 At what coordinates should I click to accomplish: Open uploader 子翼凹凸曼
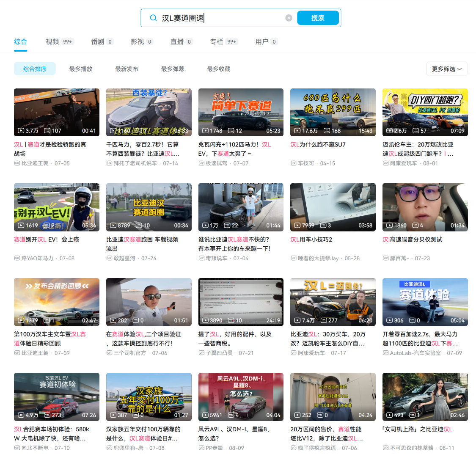click(219, 353)
